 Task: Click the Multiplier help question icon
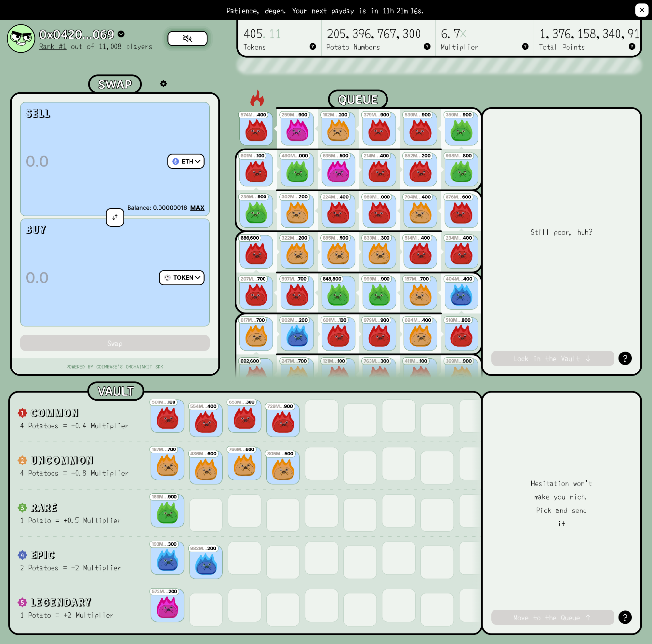(525, 47)
